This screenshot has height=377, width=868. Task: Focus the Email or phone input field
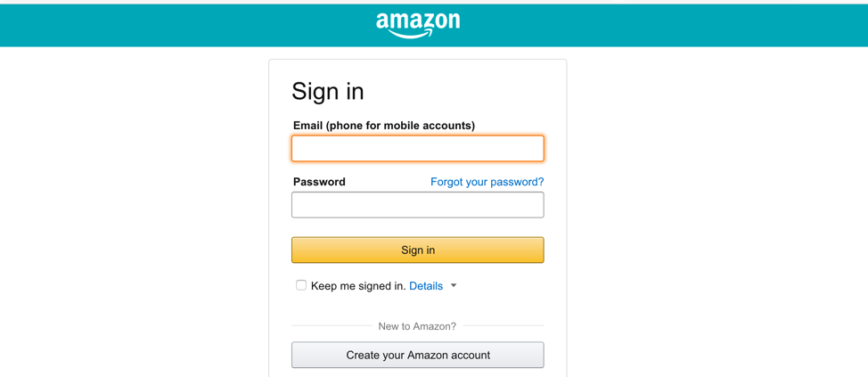[418, 148]
